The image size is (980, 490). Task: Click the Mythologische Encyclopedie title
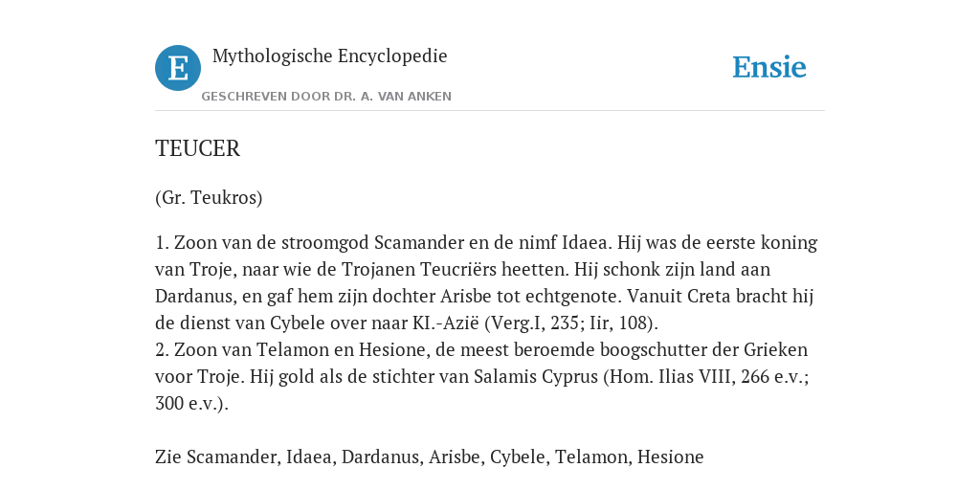(x=329, y=56)
